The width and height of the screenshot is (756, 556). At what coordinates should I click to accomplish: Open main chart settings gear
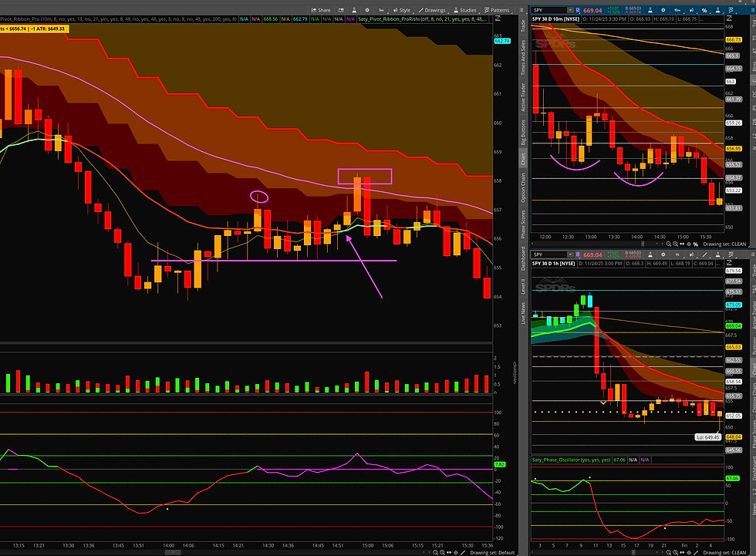pos(367,10)
